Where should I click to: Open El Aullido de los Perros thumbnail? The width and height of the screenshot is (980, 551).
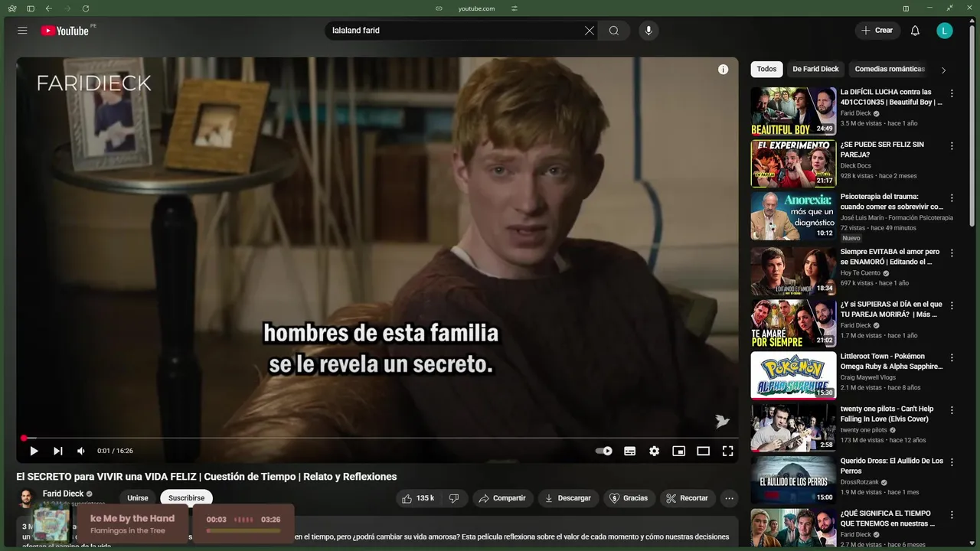point(793,480)
